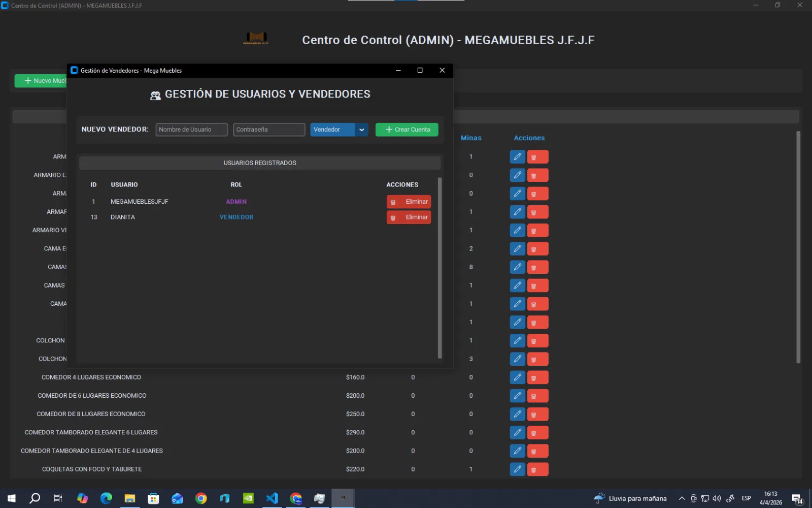Click the Contraseña password field
The width and height of the screenshot is (812, 508).
[x=268, y=130]
